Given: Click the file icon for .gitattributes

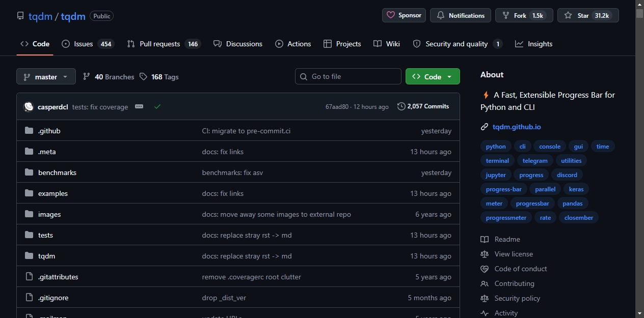Looking at the screenshot, I should point(29,277).
